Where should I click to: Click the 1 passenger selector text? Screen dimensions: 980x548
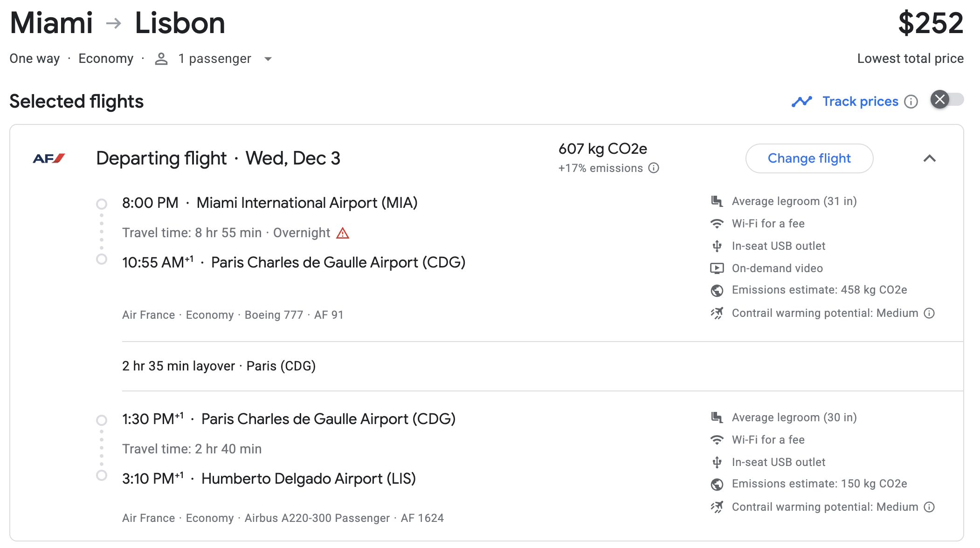click(x=214, y=59)
